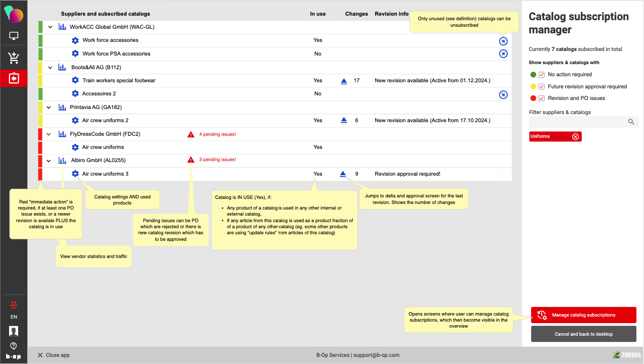This screenshot has width=644, height=364.
Task: Remove the Uniforms filter tag
Action: 575,137
